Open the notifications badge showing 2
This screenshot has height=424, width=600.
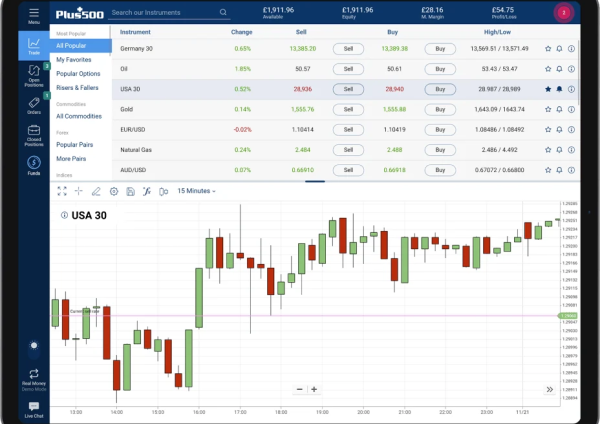point(563,13)
